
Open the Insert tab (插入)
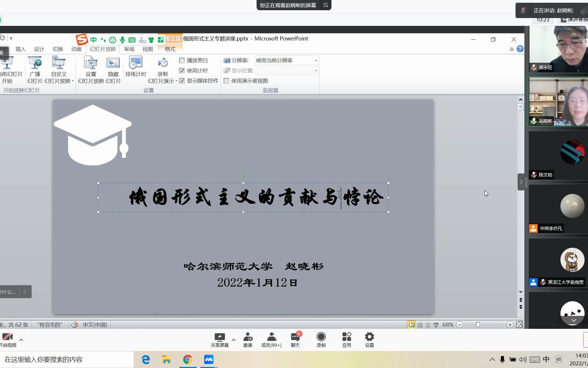(20, 49)
